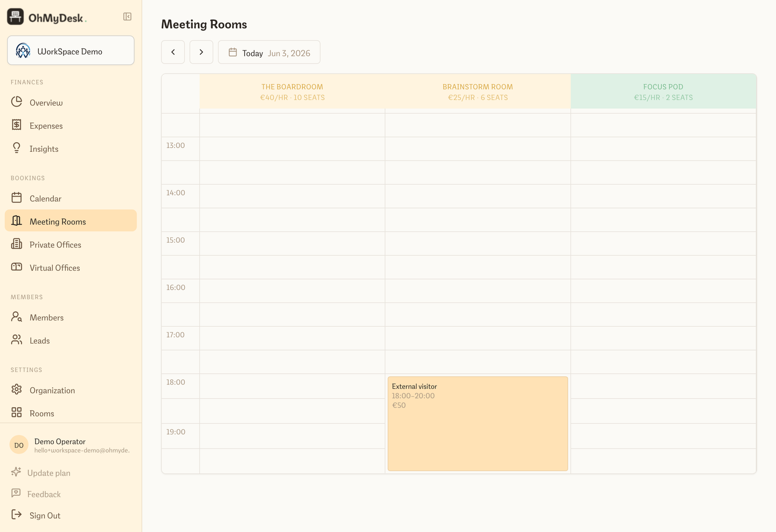
Task: Click the Feedback speech bubble icon
Action: coord(16,493)
